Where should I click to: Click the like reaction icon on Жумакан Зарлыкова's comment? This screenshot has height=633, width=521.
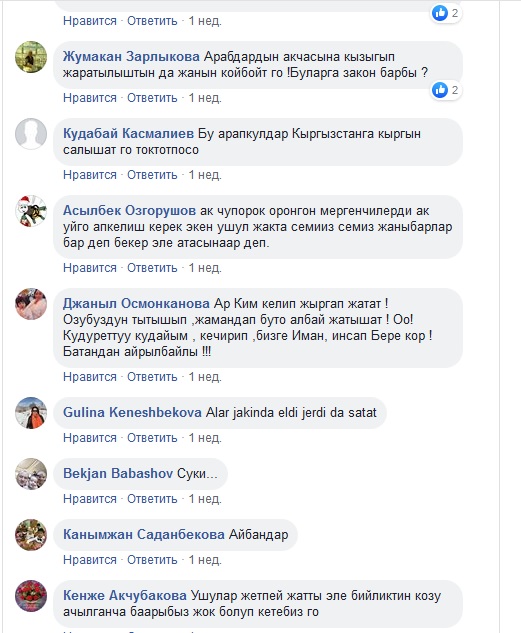pyautogui.click(x=440, y=90)
